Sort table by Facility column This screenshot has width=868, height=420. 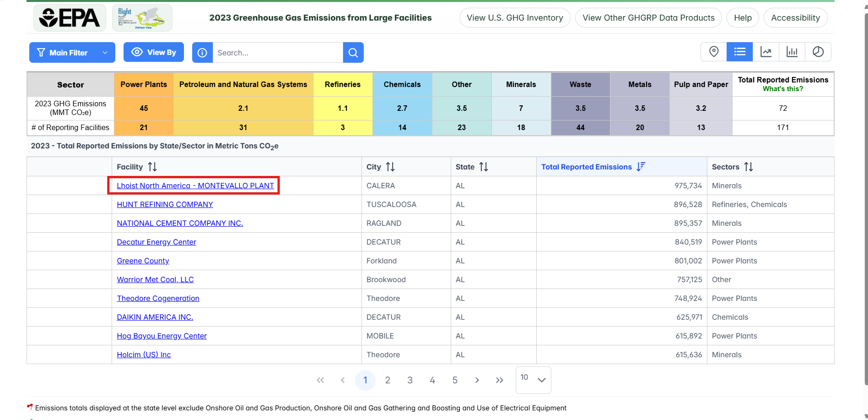(152, 167)
